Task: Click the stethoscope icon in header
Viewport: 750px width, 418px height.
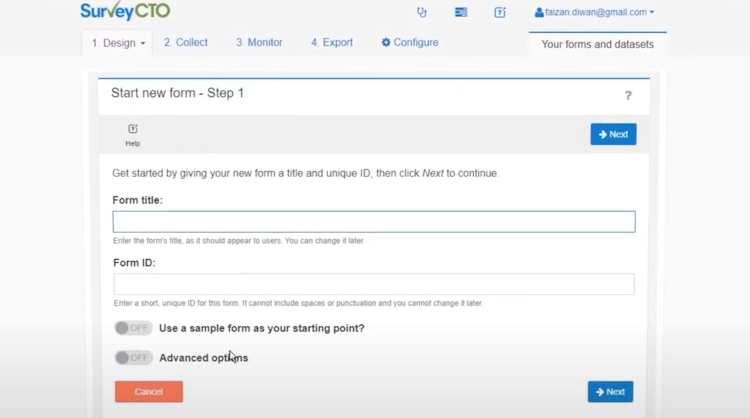Action: pos(421,12)
